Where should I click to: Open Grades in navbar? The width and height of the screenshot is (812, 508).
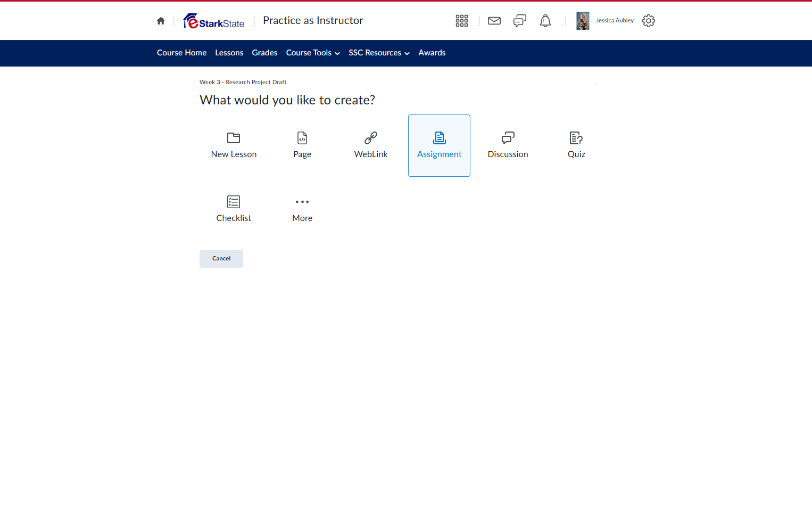click(264, 53)
